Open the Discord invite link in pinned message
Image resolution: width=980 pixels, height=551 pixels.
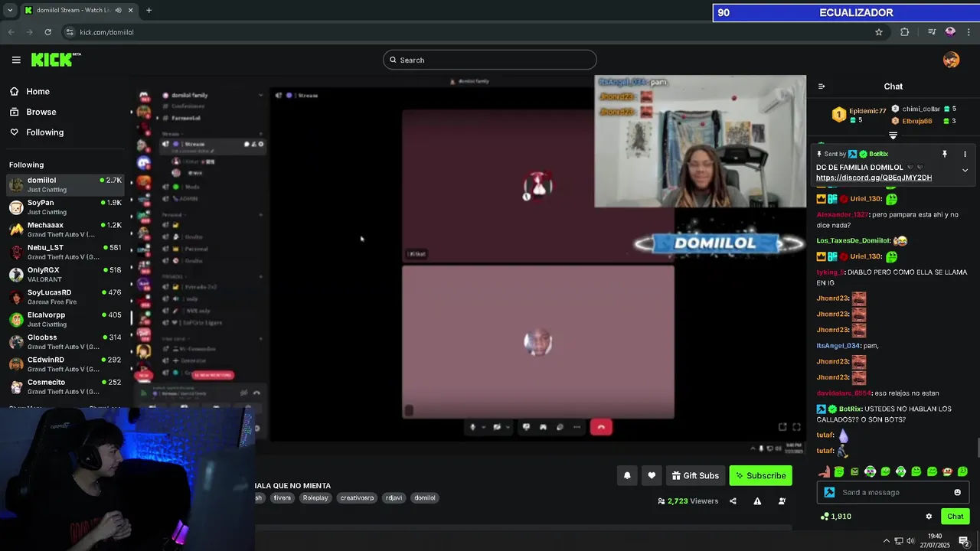pyautogui.click(x=874, y=178)
